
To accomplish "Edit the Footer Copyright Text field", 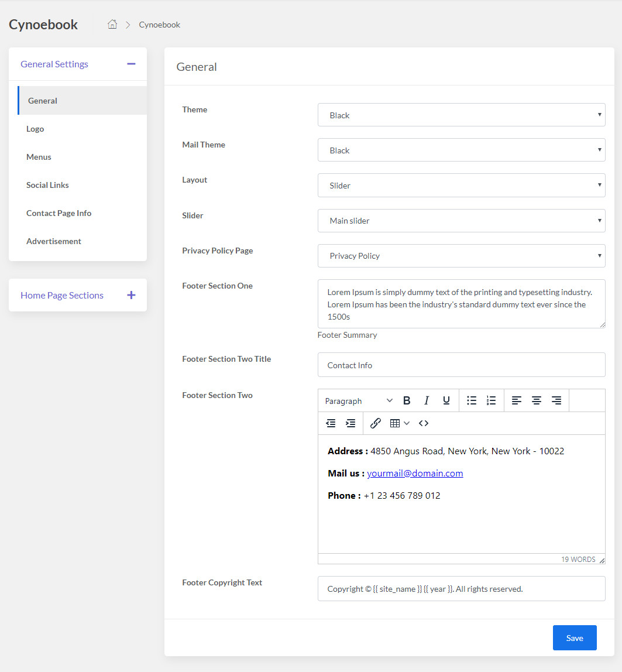I will (x=461, y=588).
